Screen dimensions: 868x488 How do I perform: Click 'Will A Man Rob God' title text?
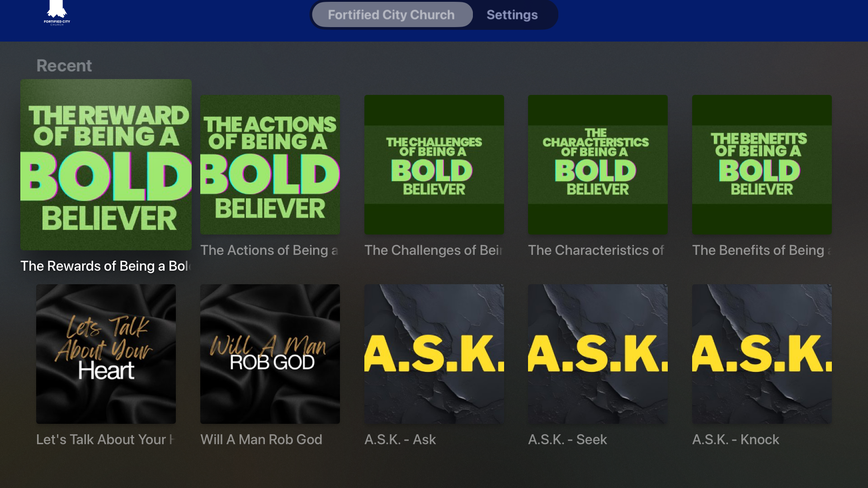coord(261,440)
